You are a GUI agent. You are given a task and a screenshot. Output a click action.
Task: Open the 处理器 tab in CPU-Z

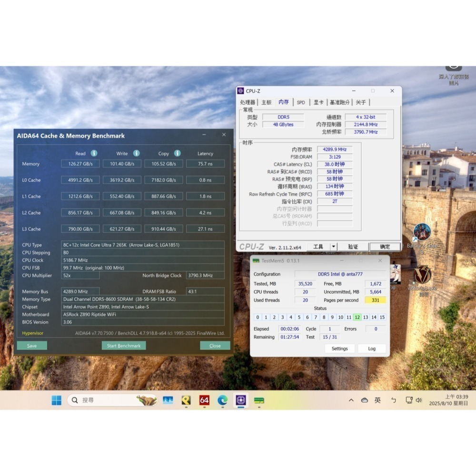pyautogui.click(x=248, y=102)
